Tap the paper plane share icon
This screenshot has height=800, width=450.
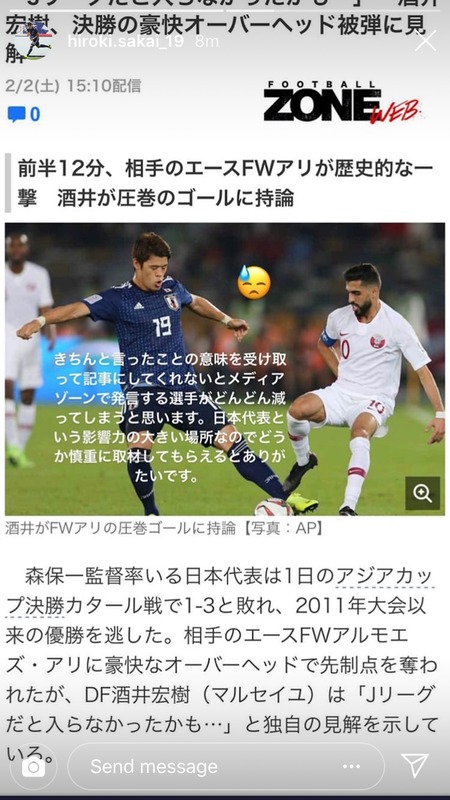click(414, 765)
